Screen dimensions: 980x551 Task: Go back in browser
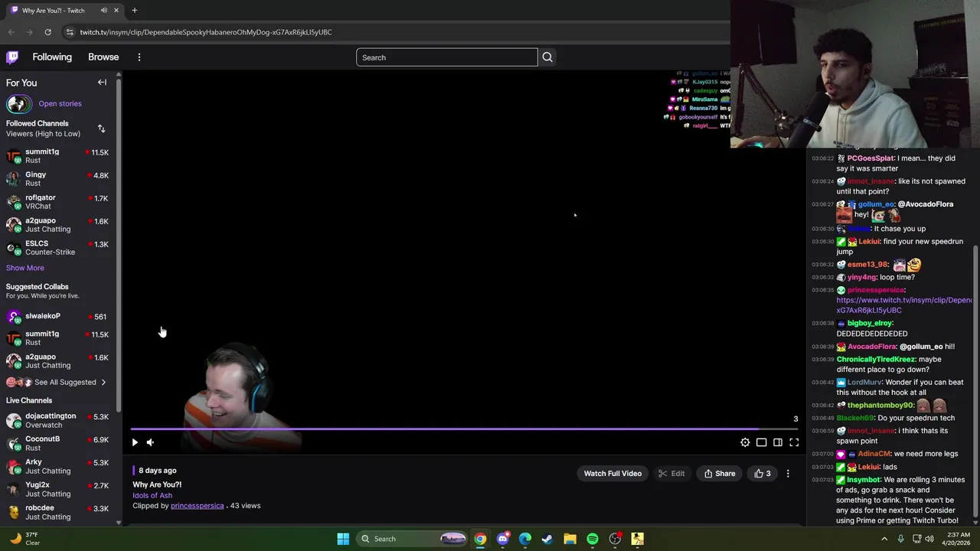tap(11, 32)
